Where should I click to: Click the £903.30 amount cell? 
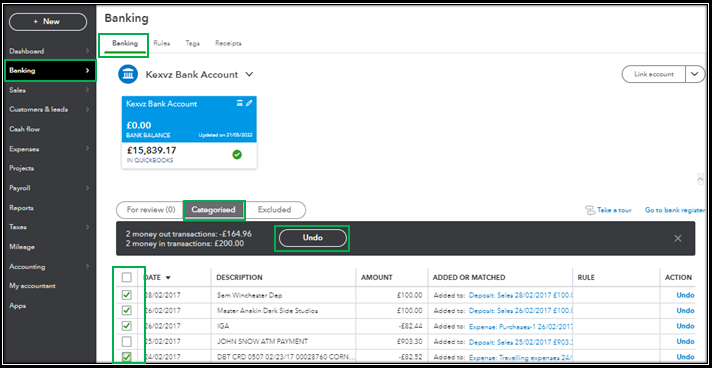click(x=410, y=342)
